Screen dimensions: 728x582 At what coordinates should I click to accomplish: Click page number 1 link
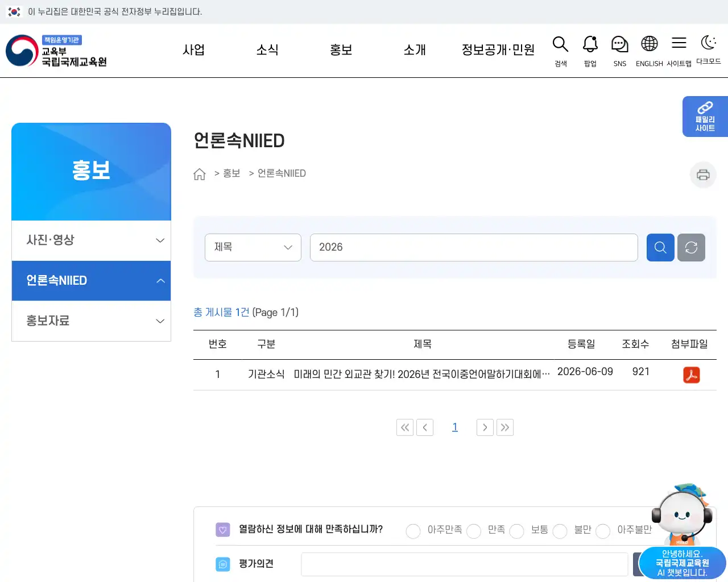click(x=455, y=427)
